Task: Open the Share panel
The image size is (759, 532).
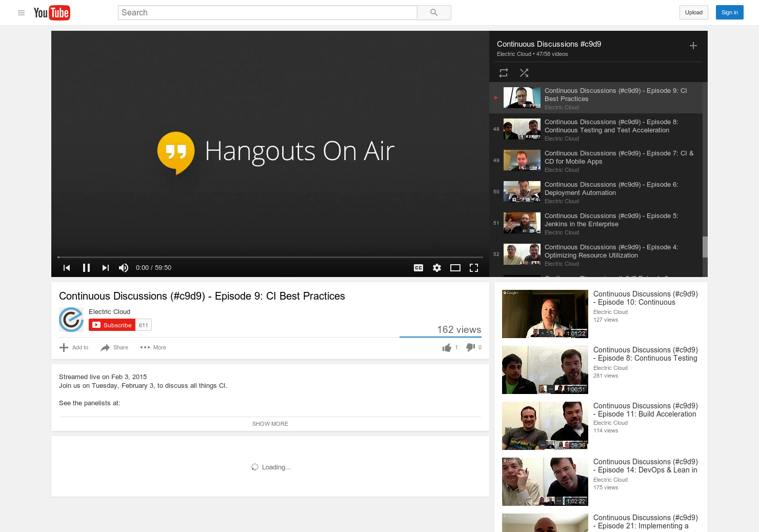Action: [114, 348]
